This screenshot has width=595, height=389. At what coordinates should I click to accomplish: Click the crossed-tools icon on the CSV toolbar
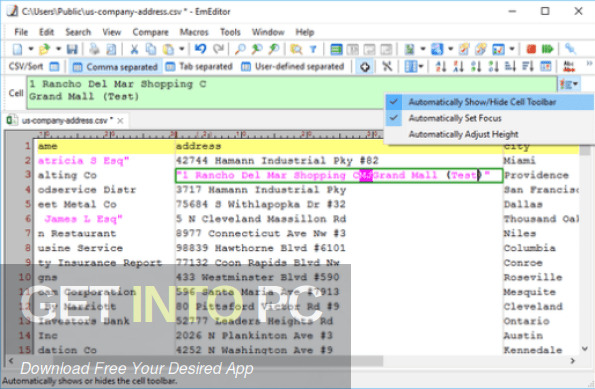[387, 67]
